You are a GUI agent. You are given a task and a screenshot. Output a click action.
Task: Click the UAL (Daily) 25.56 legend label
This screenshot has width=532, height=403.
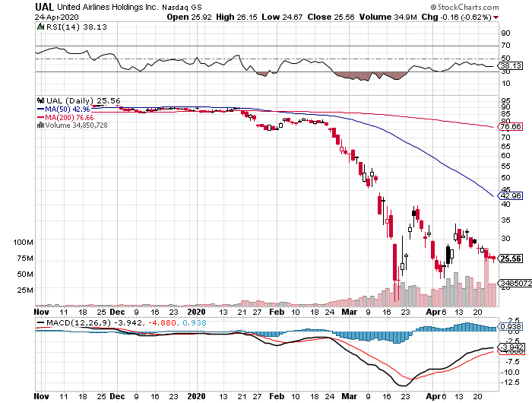(84, 101)
